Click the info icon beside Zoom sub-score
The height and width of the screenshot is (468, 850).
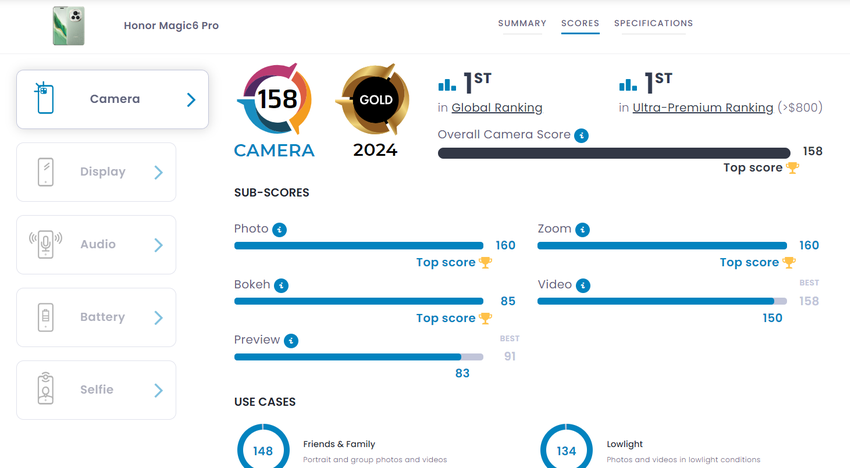point(582,229)
